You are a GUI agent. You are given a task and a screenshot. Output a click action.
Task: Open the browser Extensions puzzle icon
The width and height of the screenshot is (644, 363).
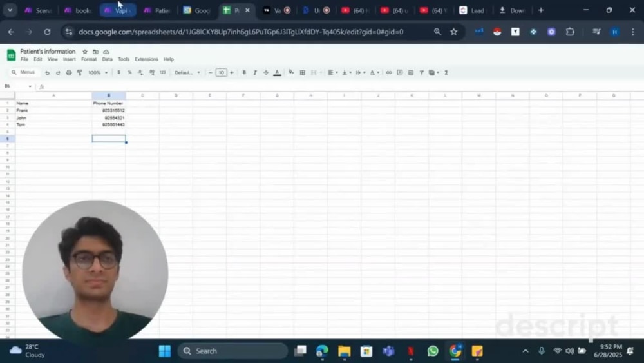click(570, 32)
